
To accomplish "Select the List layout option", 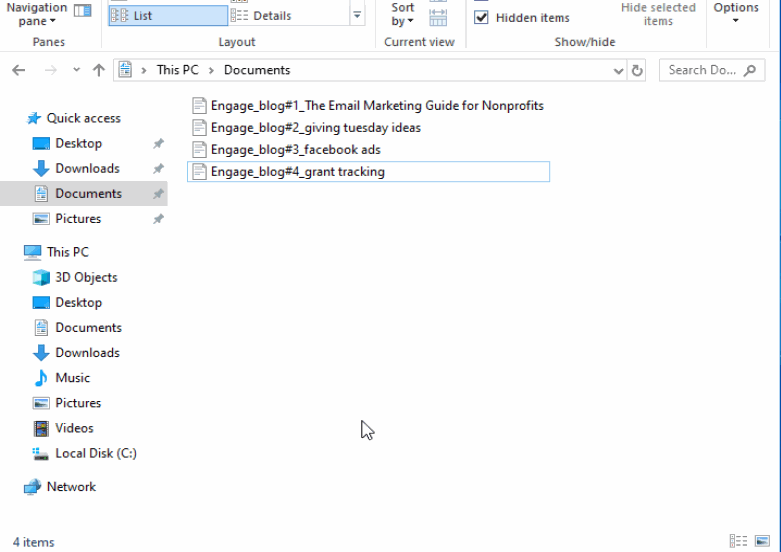I will [168, 16].
